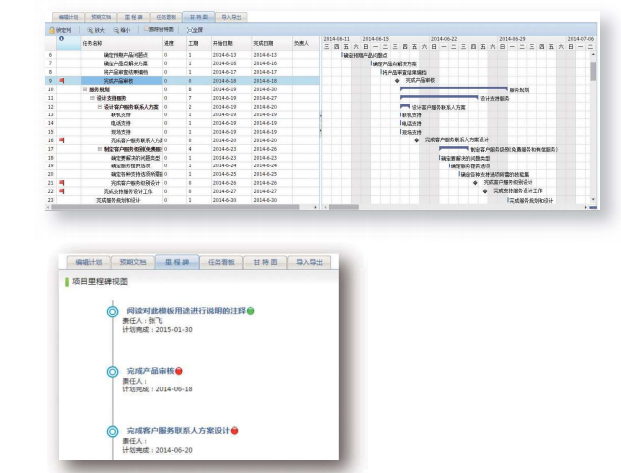Click the zoom out (缩小) magnifier icon
621x473 pixels.
[120, 30]
